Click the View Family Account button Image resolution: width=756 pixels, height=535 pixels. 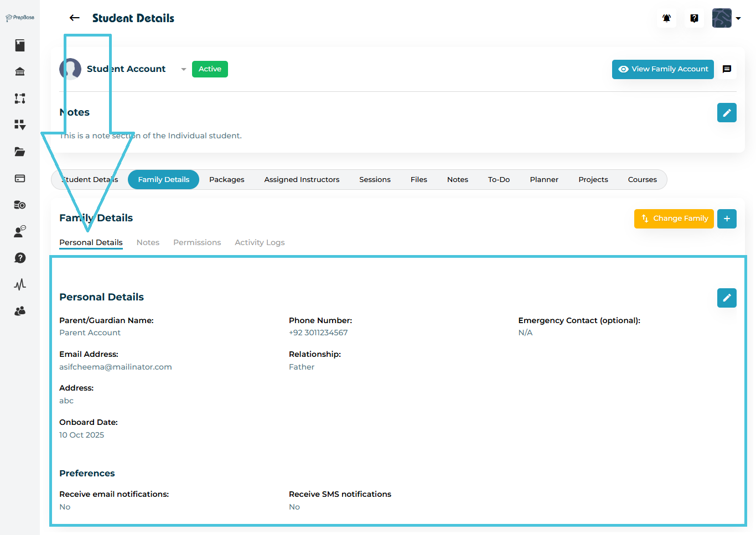pos(662,69)
